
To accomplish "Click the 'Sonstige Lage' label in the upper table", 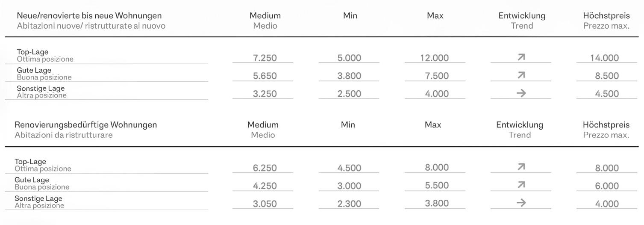I will [41, 89].
